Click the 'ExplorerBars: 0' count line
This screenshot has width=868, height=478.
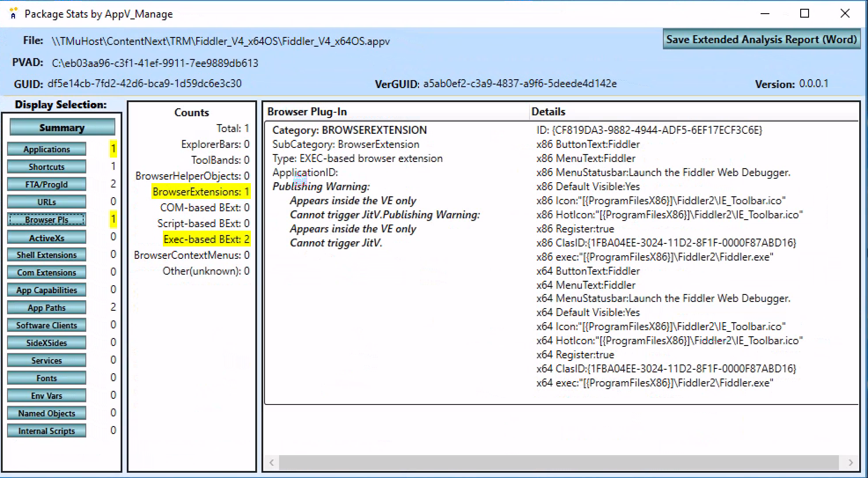(x=215, y=144)
